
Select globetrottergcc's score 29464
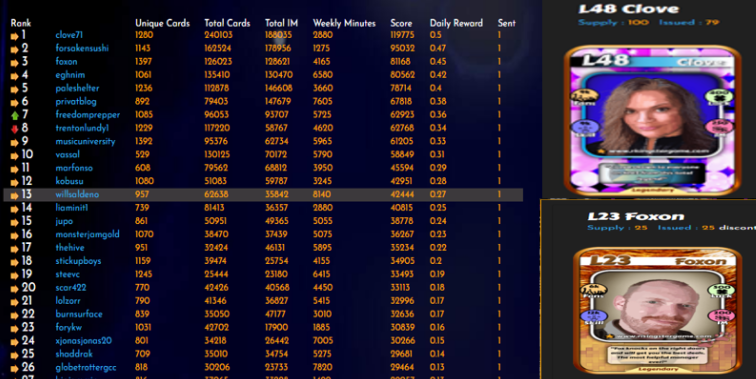[402, 367]
